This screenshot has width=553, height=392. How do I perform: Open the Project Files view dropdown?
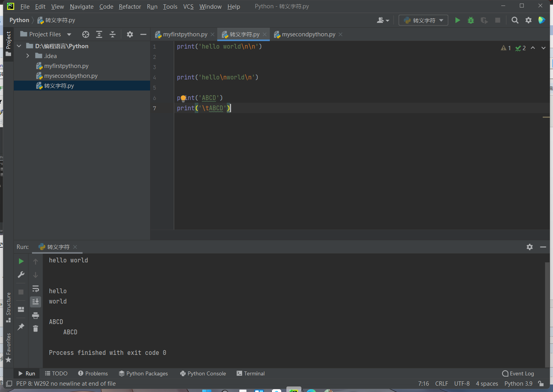click(69, 34)
